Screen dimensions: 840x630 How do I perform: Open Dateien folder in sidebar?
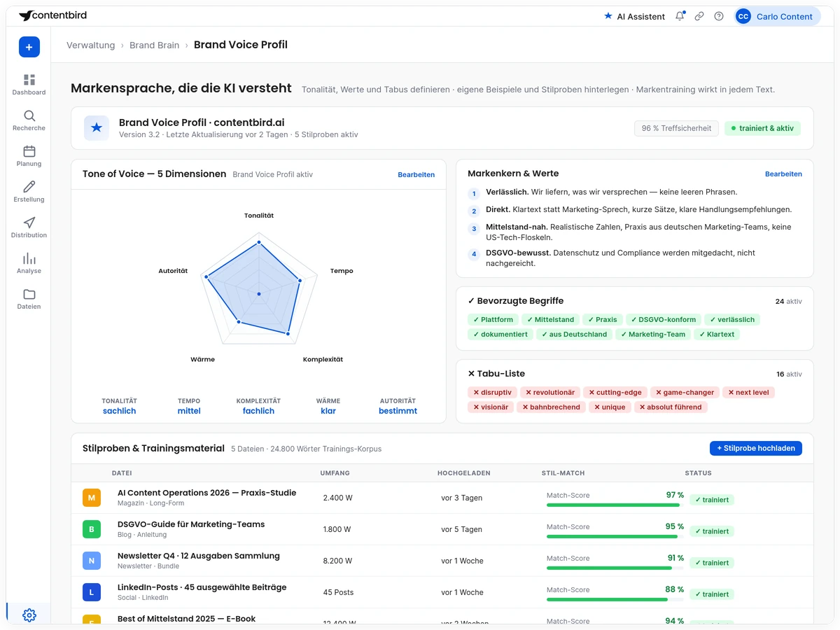tap(29, 299)
